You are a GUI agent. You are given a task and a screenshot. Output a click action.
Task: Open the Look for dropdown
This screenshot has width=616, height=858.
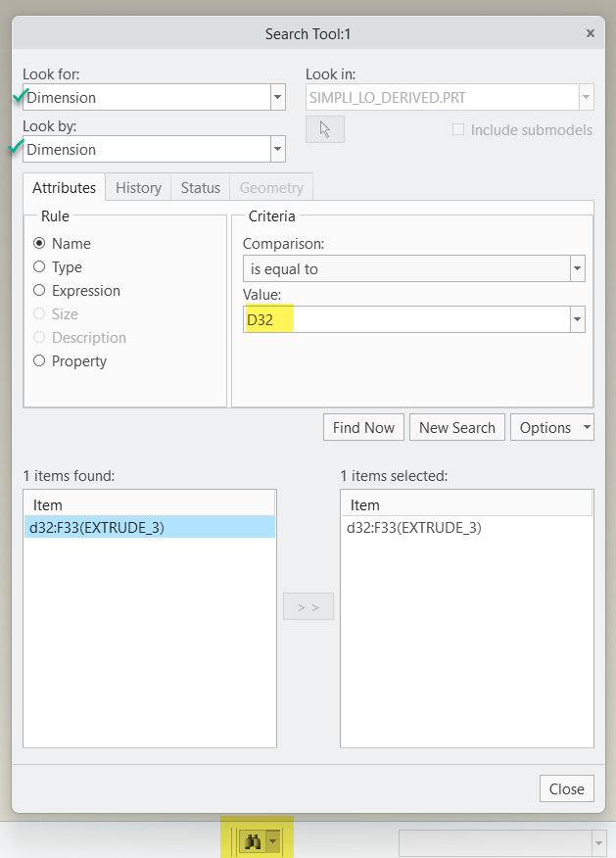278,97
